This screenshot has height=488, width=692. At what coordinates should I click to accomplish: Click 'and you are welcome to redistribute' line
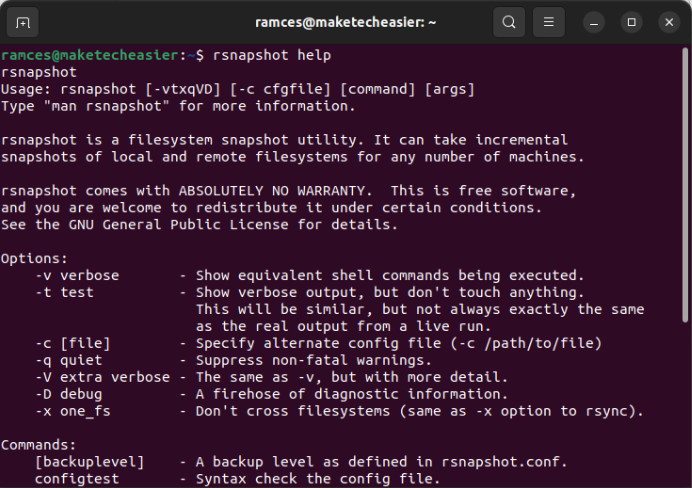tap(271, 208)
